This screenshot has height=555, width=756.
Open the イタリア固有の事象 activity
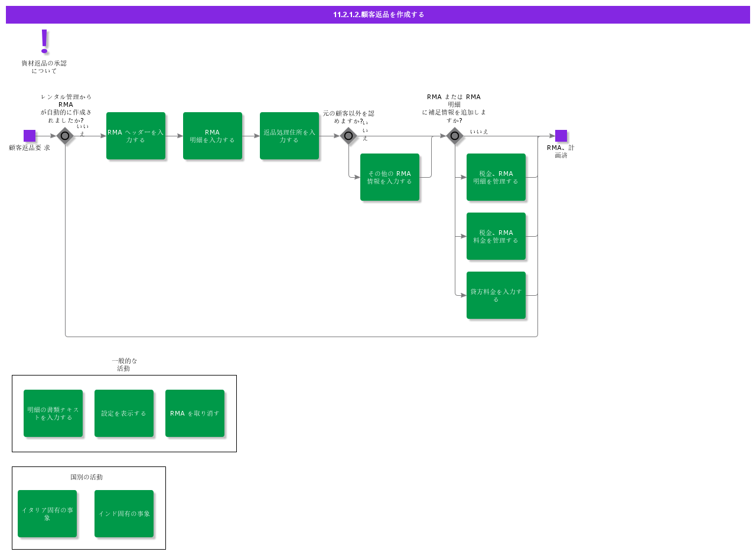click(x=47, y=514)
